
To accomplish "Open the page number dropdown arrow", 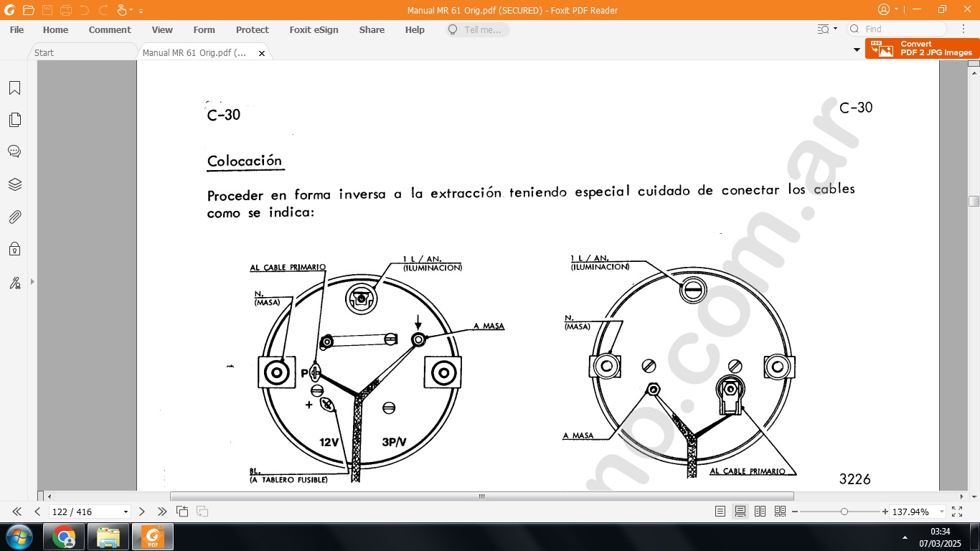I will [x=126, y=512].
